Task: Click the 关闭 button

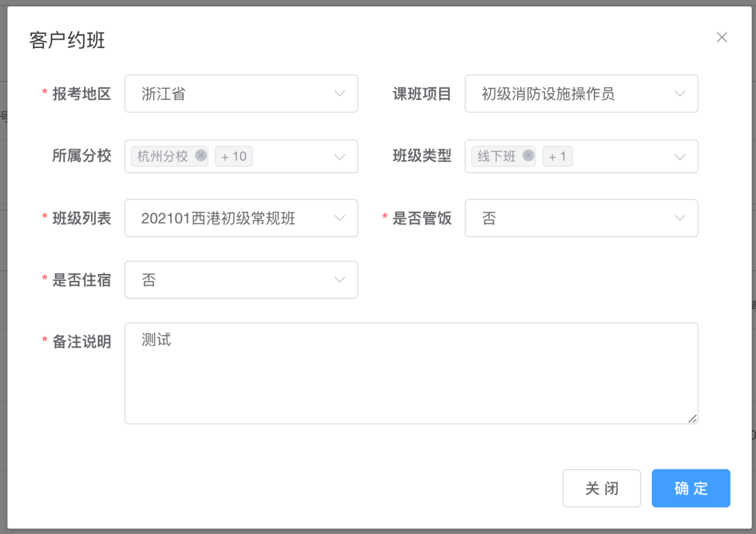Action: coord(601,488)
